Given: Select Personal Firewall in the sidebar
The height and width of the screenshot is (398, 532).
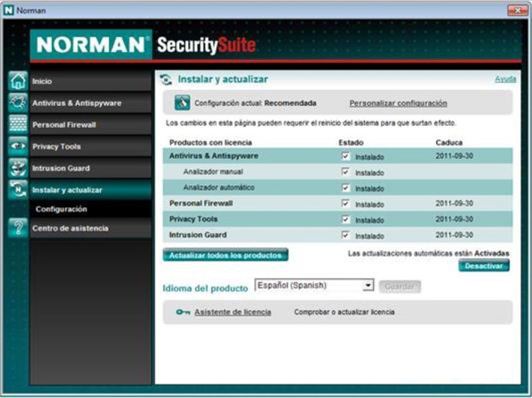Looking at the screenshot, I should pos(90,124).
